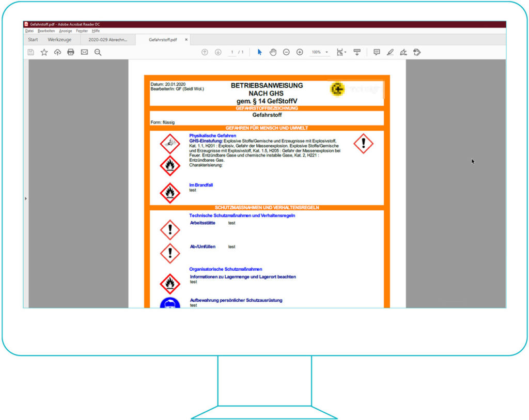Expand the left navigation pane arrow

click(26, 198)
